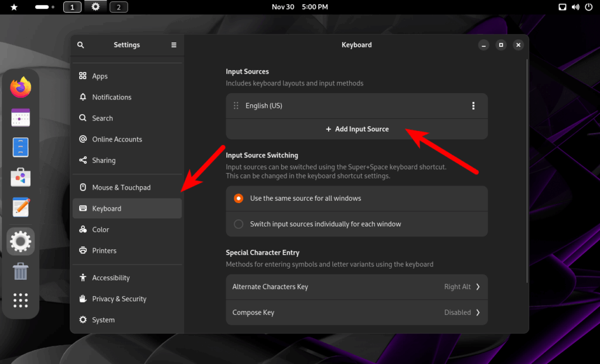This screenshot has width=600, height=364.
Task: Click the star icon in top bar
Action: tap(14, 7)
